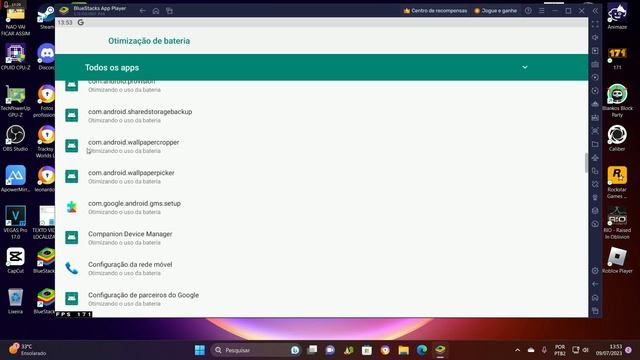Image resolution: width=640 pixels, height=360 pixels.
Task: Select Companion Device Manager entry
Action: coord(322,238)
